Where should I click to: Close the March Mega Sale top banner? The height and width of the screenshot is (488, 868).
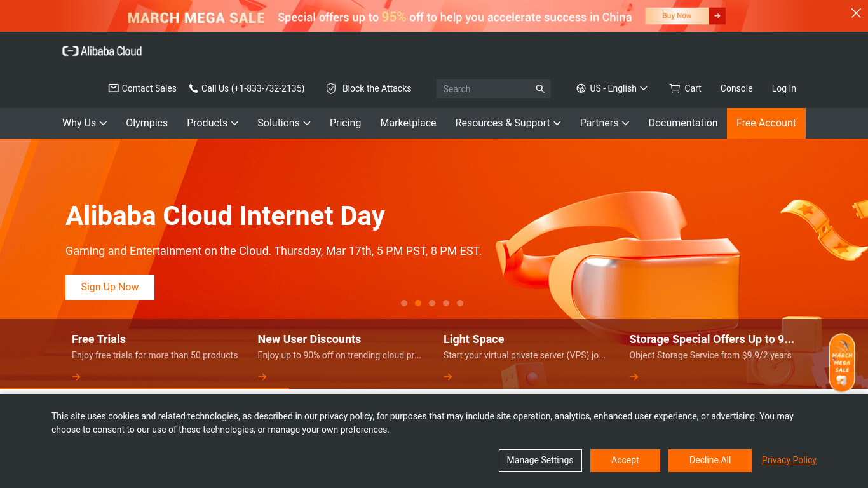[856, 13]
